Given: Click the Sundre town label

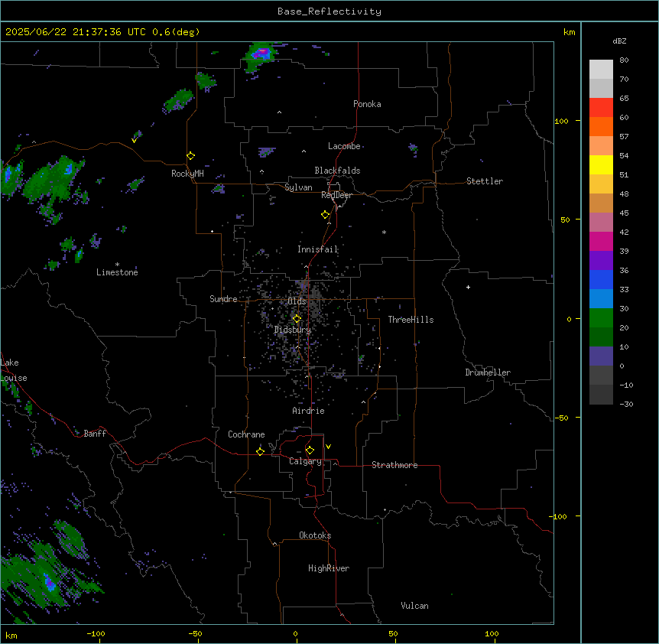Looking at the screenshot, I should 223,299.
